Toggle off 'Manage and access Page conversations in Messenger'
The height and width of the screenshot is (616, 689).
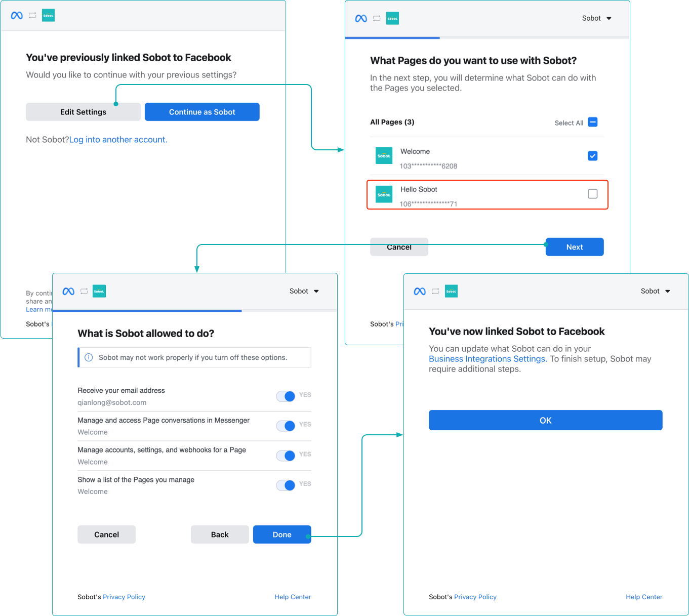click(286, 426)
